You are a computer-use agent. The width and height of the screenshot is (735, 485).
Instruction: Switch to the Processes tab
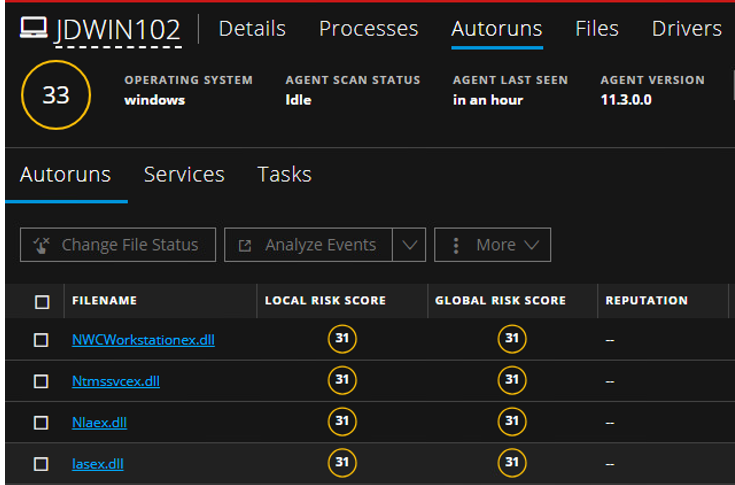(x=368, y=29)
